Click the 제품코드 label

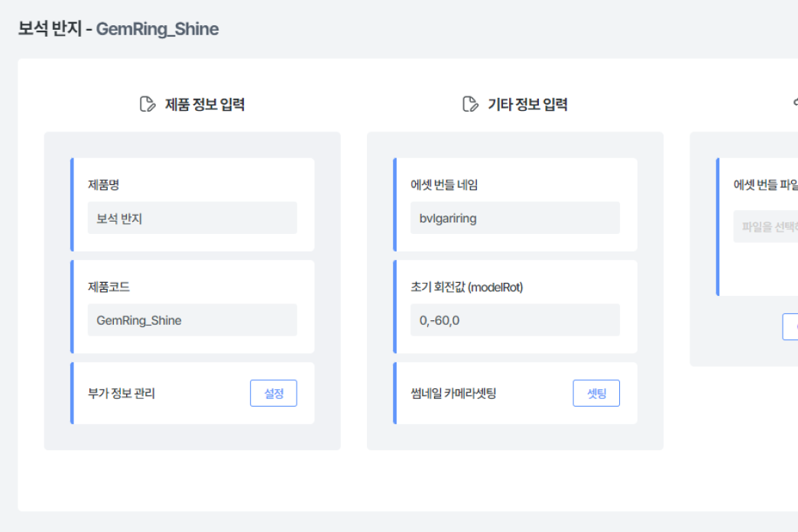pos(109,287)
